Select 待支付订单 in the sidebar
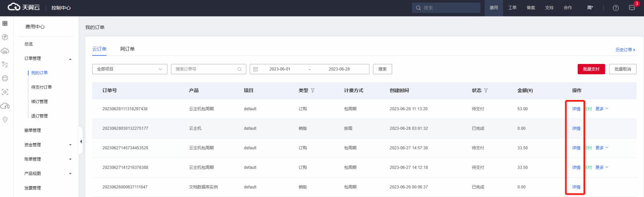The width and height of the screenshot is (644, 197). tap(41, 87)
